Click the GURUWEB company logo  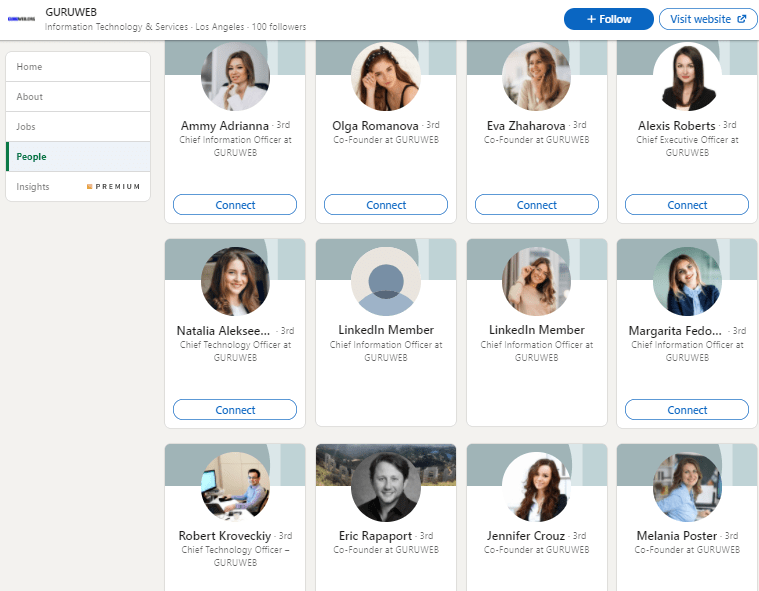point(22,18)
